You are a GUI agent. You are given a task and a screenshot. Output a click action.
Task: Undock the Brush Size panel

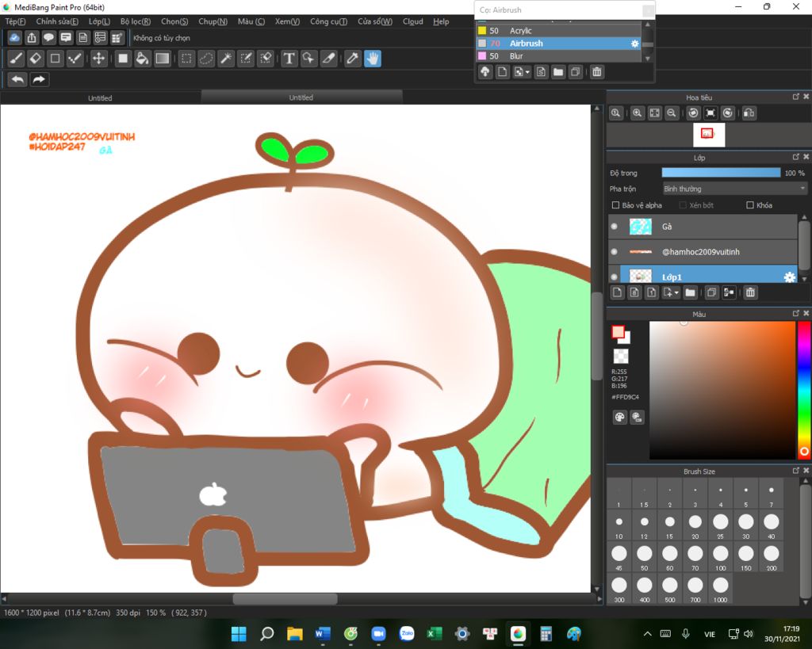coord(796,471)
